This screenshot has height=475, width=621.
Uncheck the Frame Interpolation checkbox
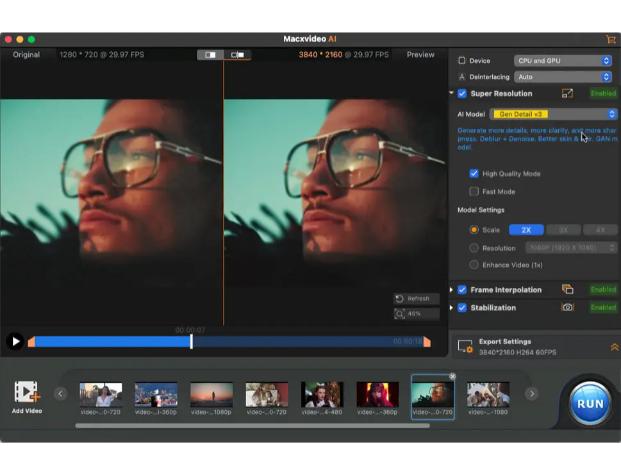pos(462,290)
